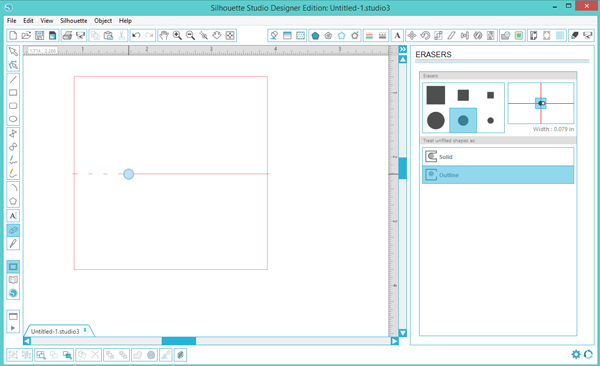This screenshot has height=366, width=600.
Task: Select the Text tool in left toolbar
Action: point(13,216)
